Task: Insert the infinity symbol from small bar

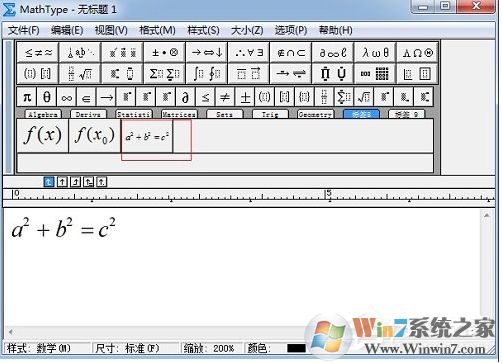Action: tap(67, 97)
